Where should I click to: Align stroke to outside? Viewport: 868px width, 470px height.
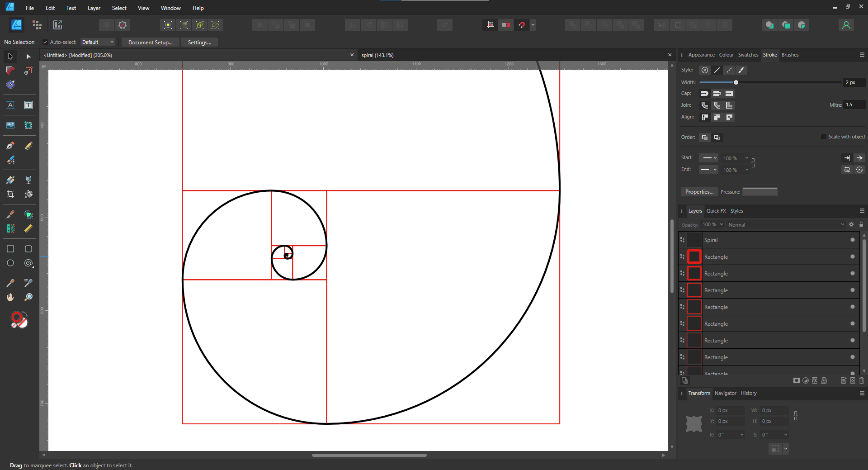coord(729,117)
